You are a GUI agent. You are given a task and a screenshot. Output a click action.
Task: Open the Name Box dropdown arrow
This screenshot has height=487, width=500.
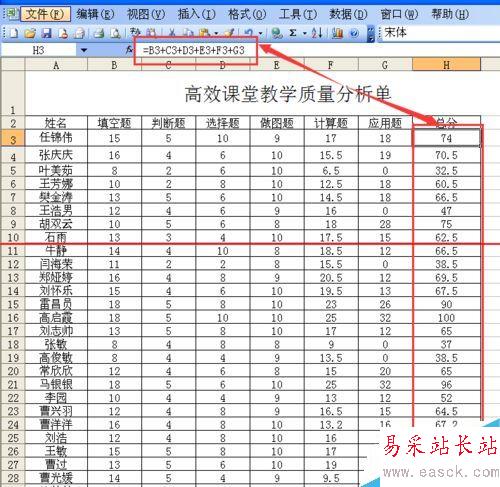pos(84,50)
